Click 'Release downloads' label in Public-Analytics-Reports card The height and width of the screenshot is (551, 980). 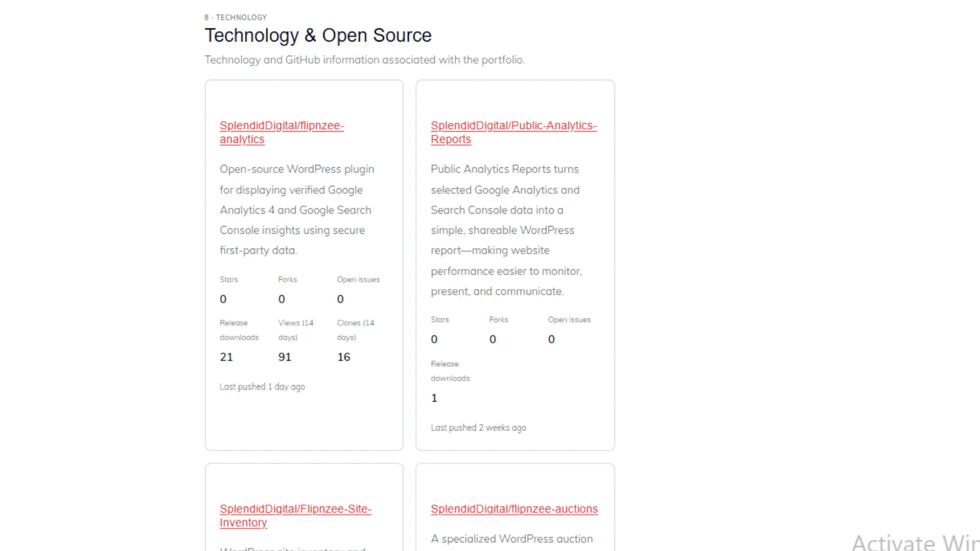pyautogui.click(x=450, y=371)
